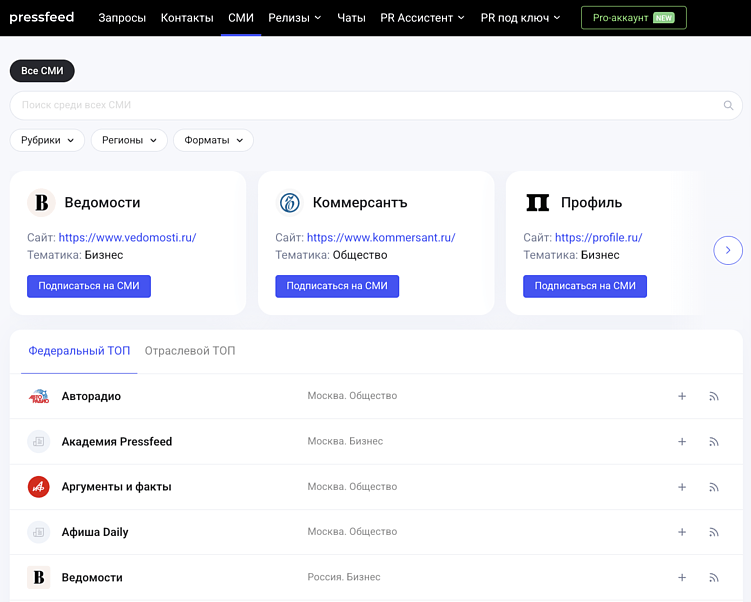The width and height of the screenshot is (751, 602).
Task: Click the Профиль card logo
Action: 537,203
